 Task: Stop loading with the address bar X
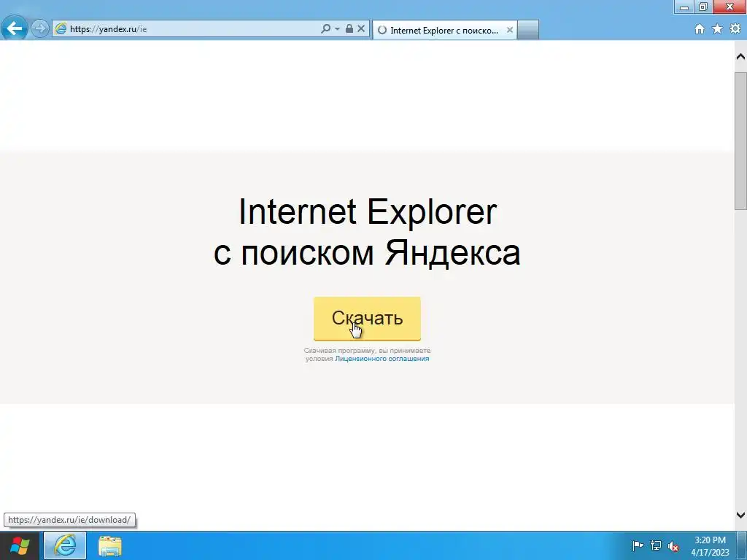(x=361, y=28)
